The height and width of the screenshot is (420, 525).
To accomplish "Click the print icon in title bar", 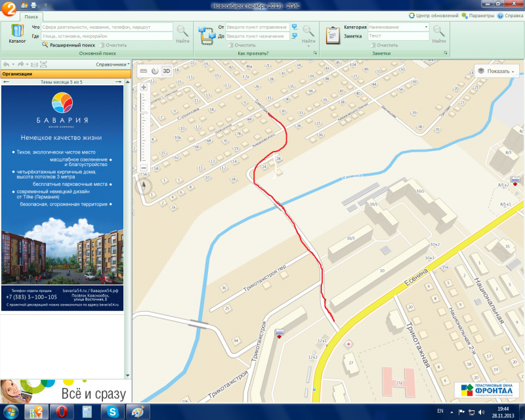I will [x=33, y=5].
